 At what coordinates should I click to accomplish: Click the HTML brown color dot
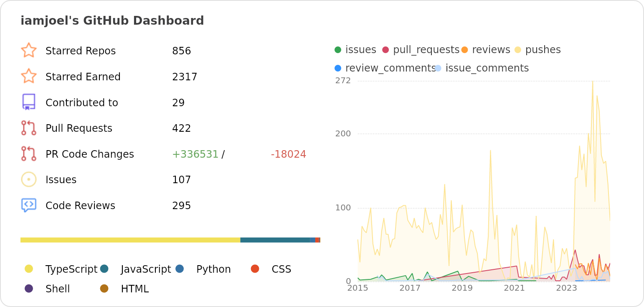pyautogui.click(x=104, y=289)
